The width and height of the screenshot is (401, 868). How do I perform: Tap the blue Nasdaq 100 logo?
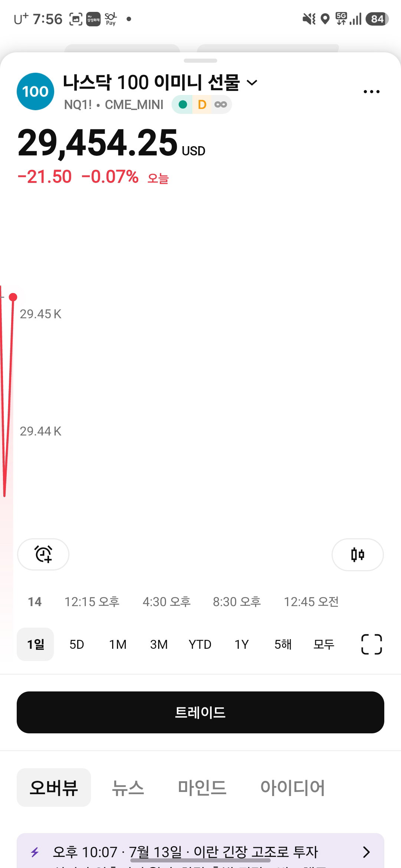(x=35, y=91)
